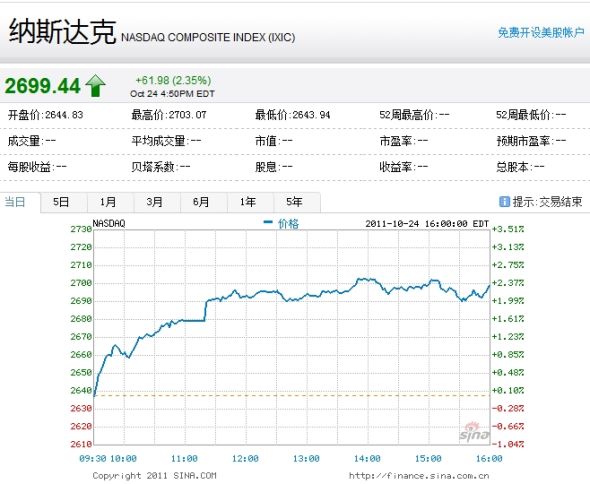Click the 预期市盈率 field
590x484 pixels.
531,141
